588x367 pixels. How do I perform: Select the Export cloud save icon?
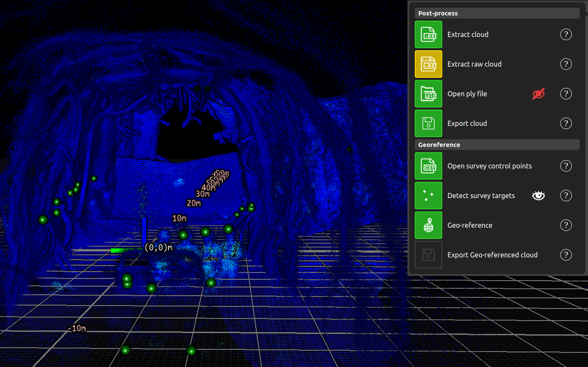click(x=428, y=123)
